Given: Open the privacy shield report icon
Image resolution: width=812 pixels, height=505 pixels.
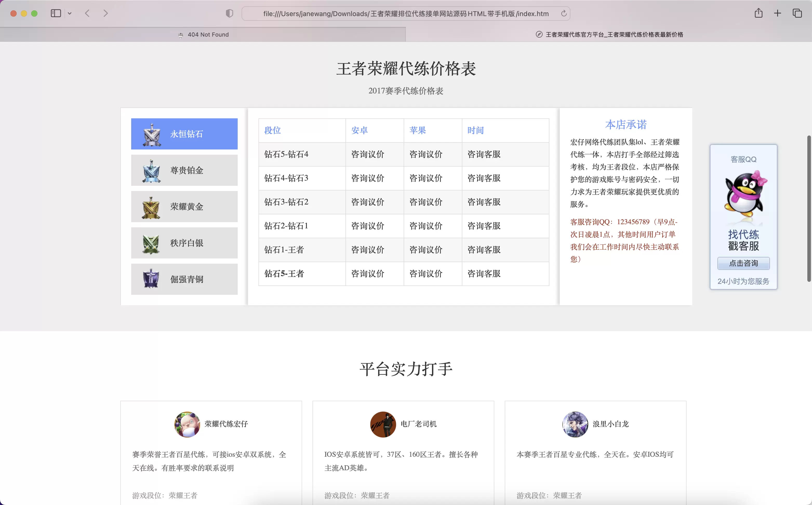Looking at the screenshot, I should [x=229, y=13].
